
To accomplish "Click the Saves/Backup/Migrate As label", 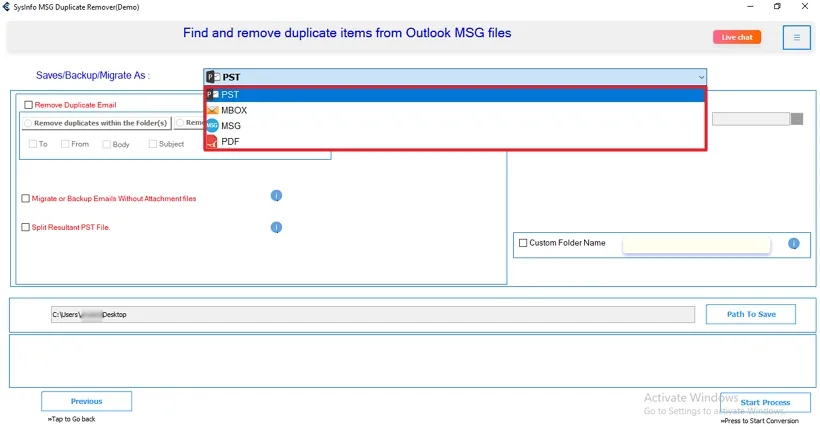I will coord(93,75).
